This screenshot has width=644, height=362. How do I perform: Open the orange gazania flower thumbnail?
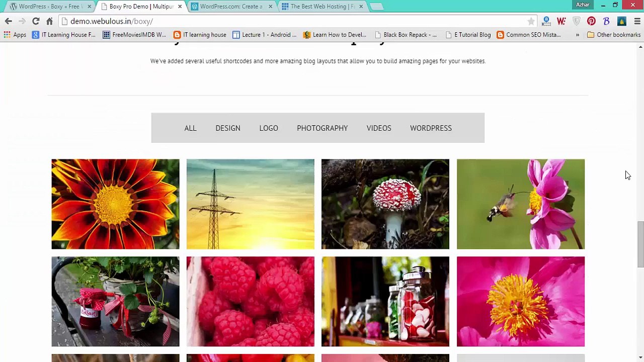(x=115, y=204)
